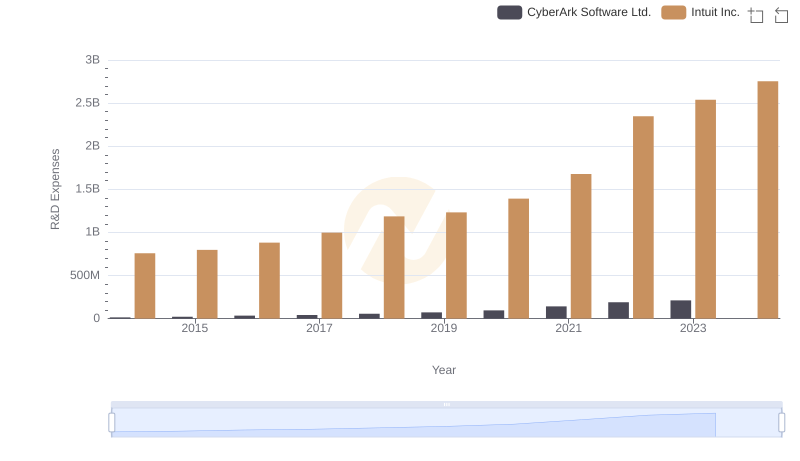Click the Intuit 2021 bar
800x461 pixels.
(581, 246)
